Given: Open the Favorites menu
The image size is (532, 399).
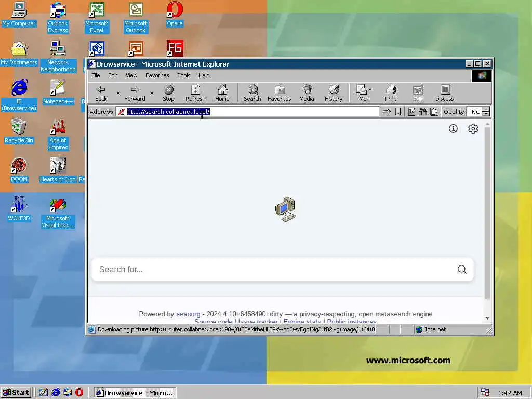Looking at the screenshot, I should [x=157, y=75].
